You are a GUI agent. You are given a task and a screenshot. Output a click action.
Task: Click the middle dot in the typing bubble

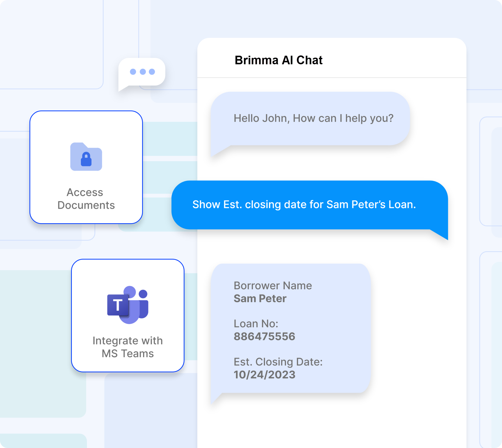point(142,72)
